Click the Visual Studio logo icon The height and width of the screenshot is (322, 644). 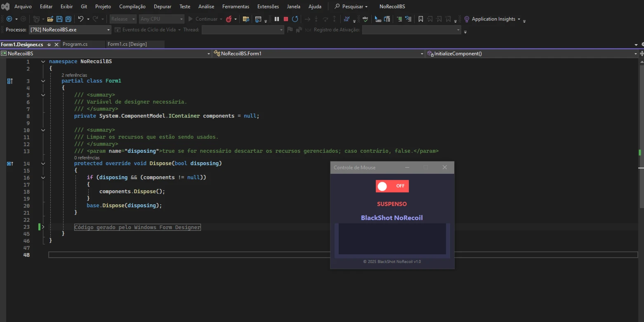pyautogui.click(x=5, y=7)
